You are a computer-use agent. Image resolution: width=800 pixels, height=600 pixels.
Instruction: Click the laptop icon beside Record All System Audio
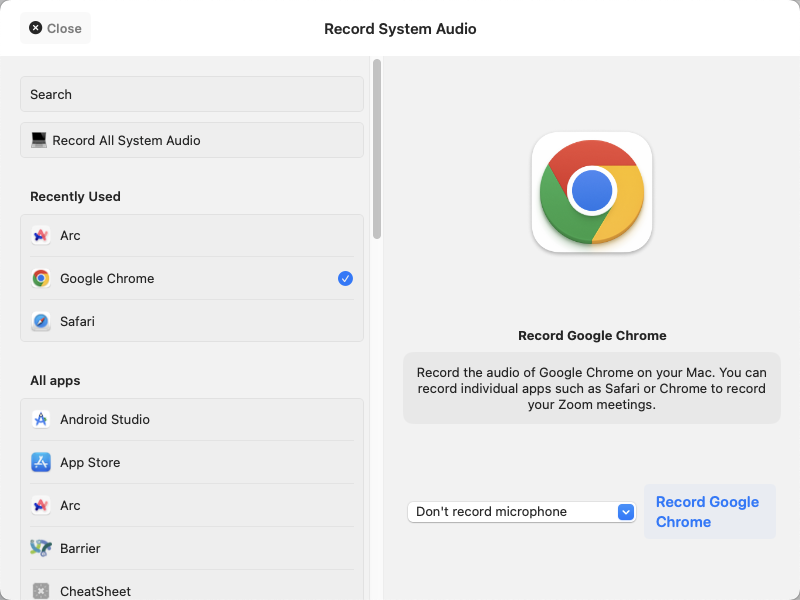(x=39, y=140)
